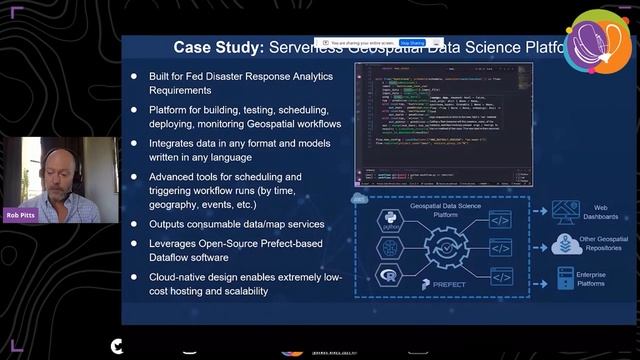Click the Twitter bird icon in the footer
The width and height of the screenshot is (640, 360).
117,347
